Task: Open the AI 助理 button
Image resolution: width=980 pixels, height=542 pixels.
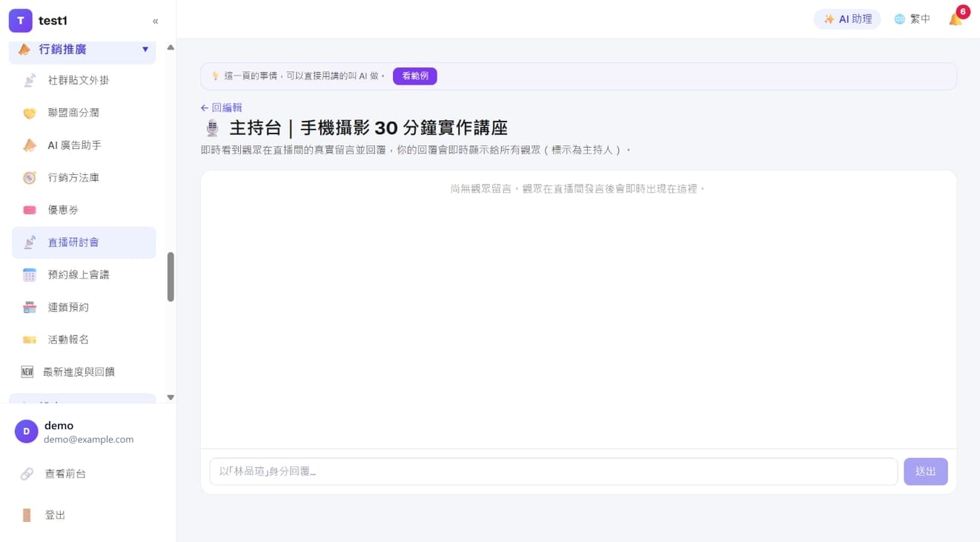Action: click(847, 19)
